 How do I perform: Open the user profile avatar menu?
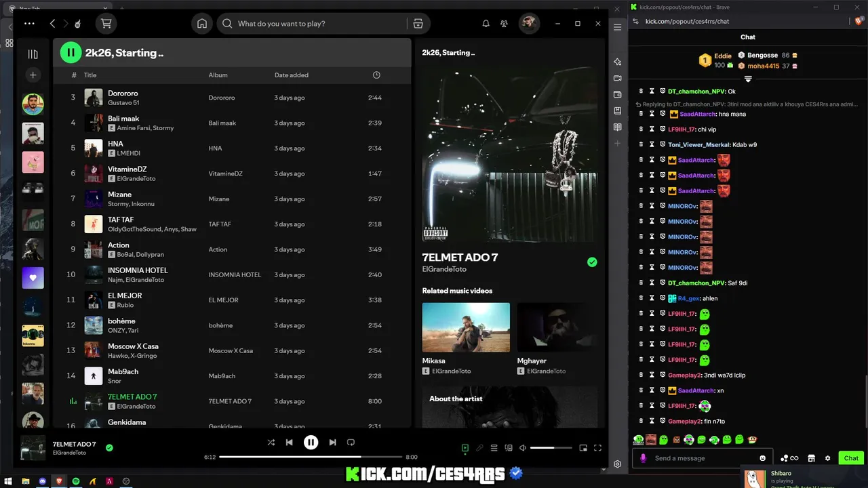point(529,23)
